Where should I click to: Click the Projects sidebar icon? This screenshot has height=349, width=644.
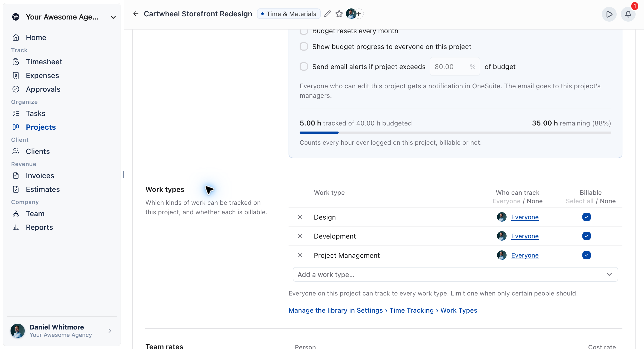(16, 127)
